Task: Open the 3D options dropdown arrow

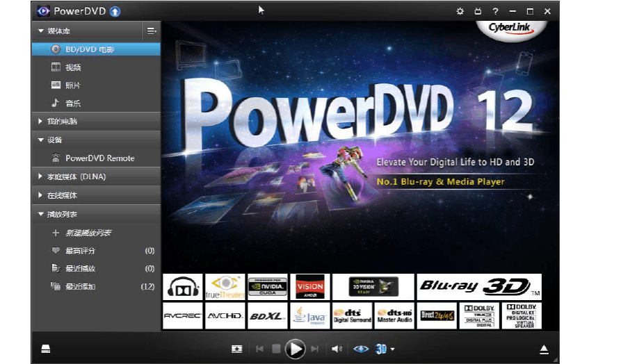Action: pos(393,349)
